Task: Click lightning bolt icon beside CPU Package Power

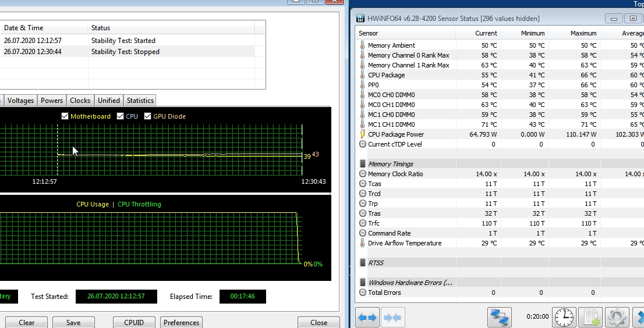Action: [x=362, y=134]
